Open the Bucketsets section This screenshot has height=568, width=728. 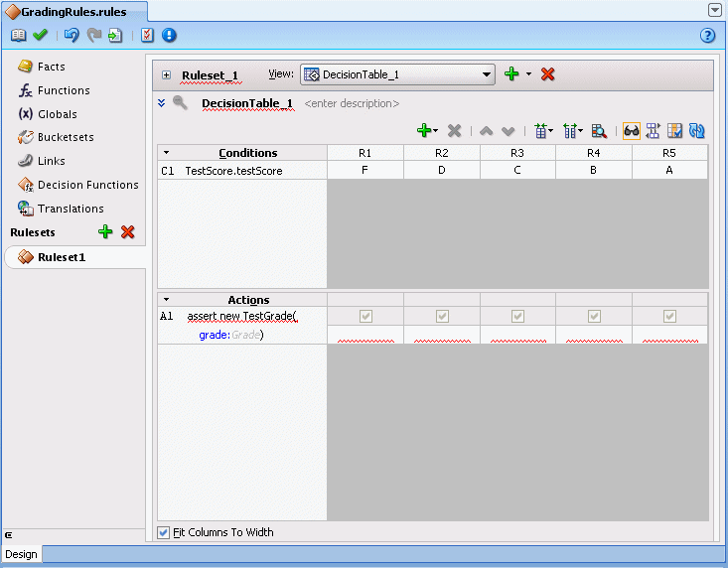[56, 137]
